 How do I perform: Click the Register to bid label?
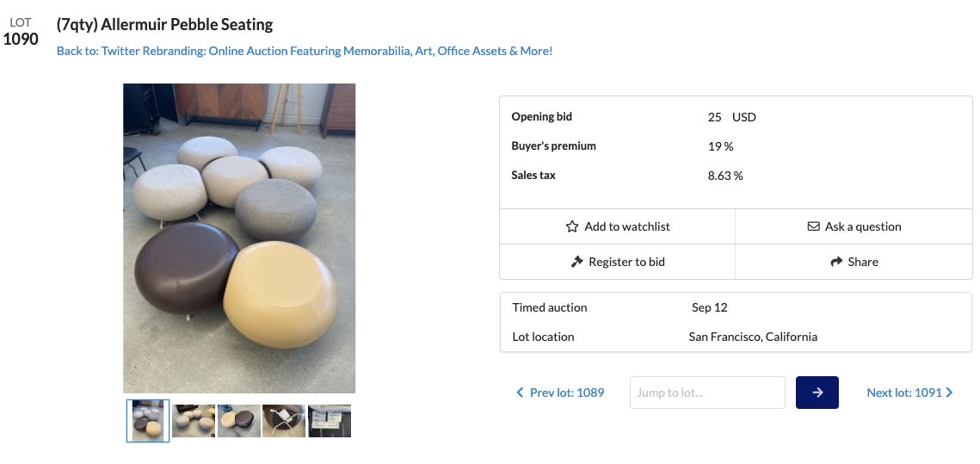[x=626, y=262]
